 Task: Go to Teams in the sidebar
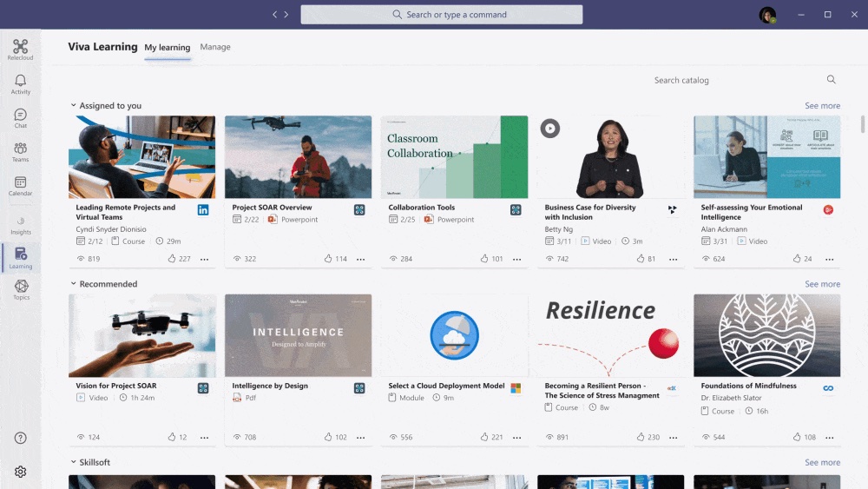click(21, 152)
